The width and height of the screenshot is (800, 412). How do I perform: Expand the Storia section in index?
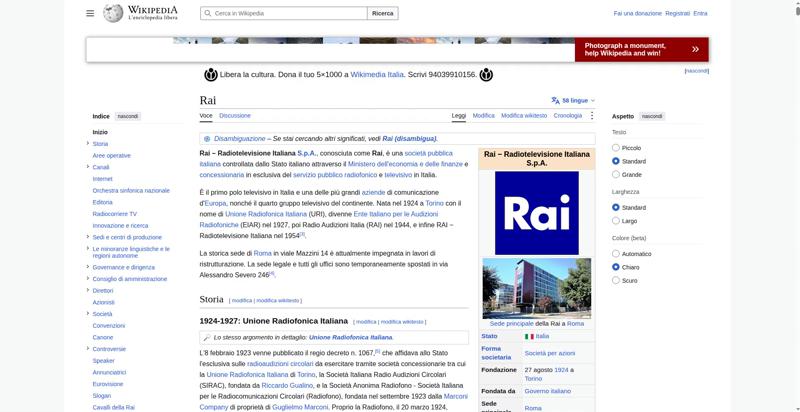tap(88, 144)
